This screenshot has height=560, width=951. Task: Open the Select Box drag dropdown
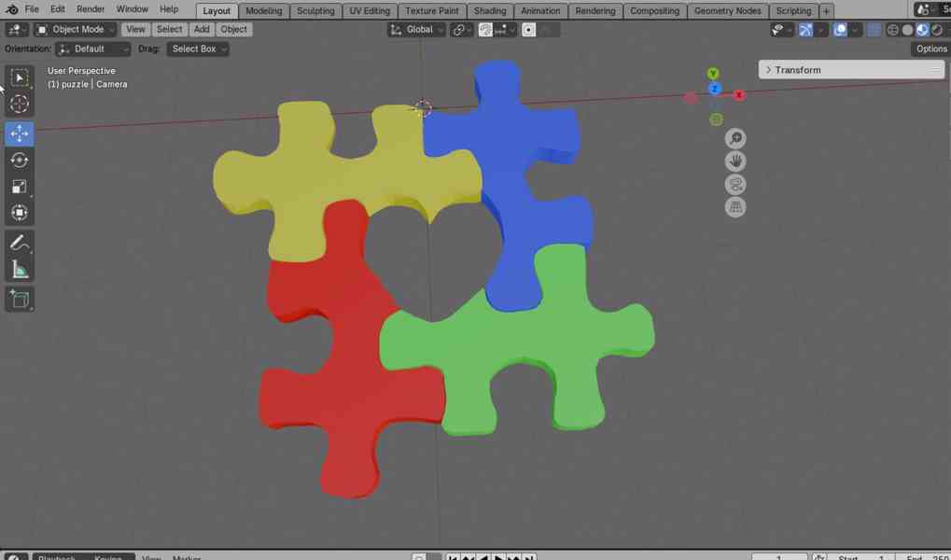click(x=198, y=49)
